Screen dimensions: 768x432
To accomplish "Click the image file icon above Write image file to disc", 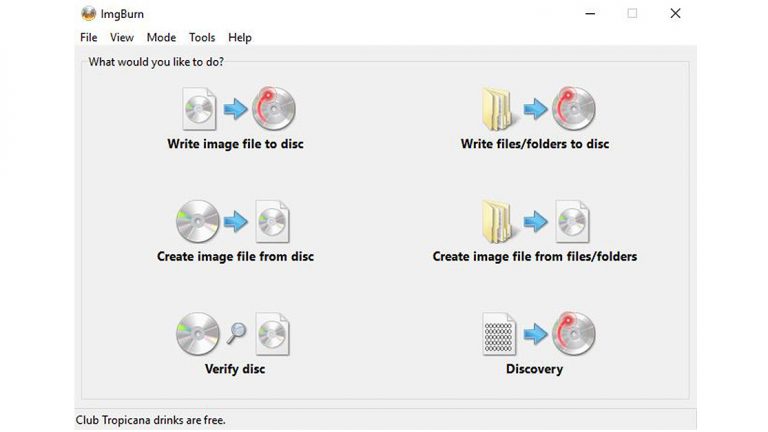I will coord(199,109).
